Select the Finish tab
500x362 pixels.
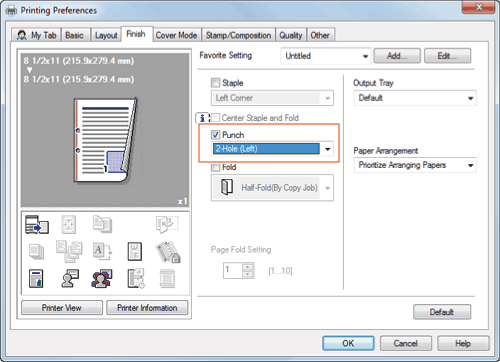point(136,34)
